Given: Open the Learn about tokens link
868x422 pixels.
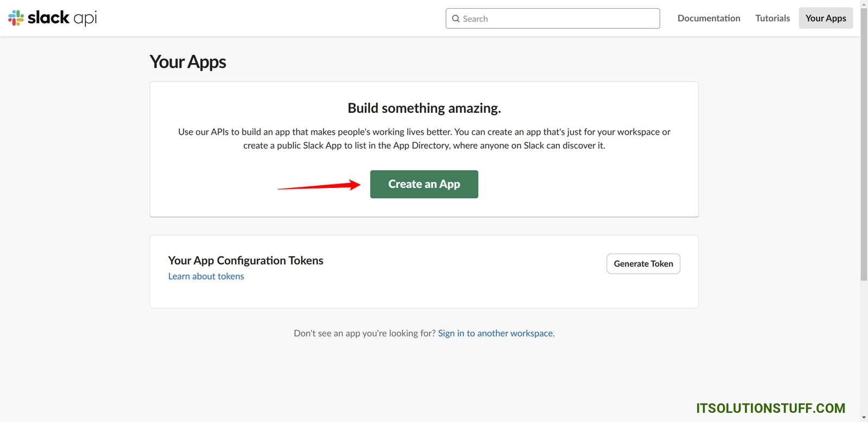Looking at the screenshot, I should pyautogui.click(x=206, y=276).
